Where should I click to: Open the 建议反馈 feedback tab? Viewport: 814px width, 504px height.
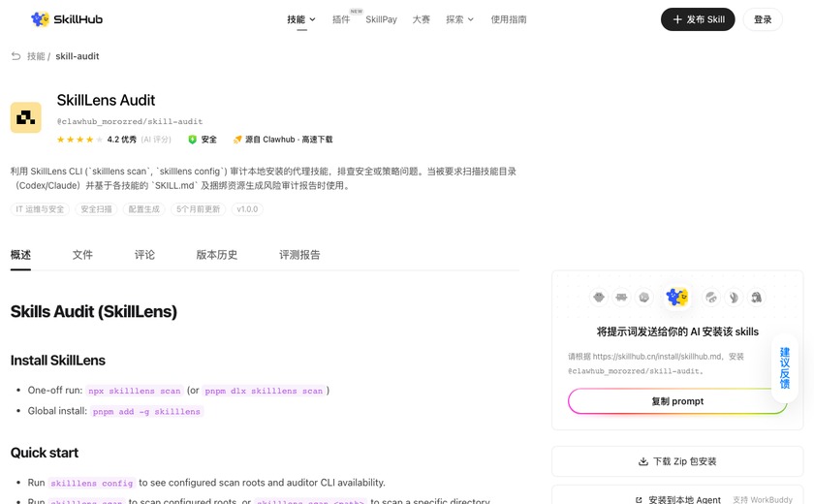[785, 368]
